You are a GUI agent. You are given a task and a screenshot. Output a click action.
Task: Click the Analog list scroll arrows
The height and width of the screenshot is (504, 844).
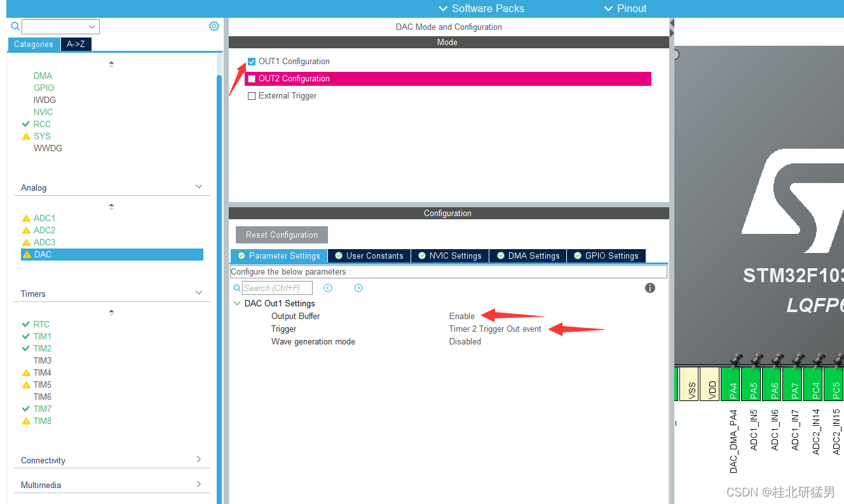(112, 207)
